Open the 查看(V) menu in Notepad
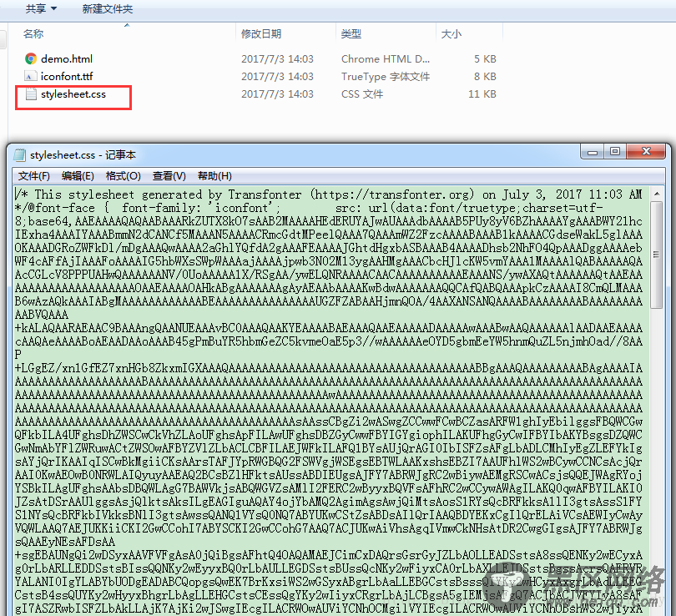The width and height of the screenshot is (676, 616). [x=169, y=176]
